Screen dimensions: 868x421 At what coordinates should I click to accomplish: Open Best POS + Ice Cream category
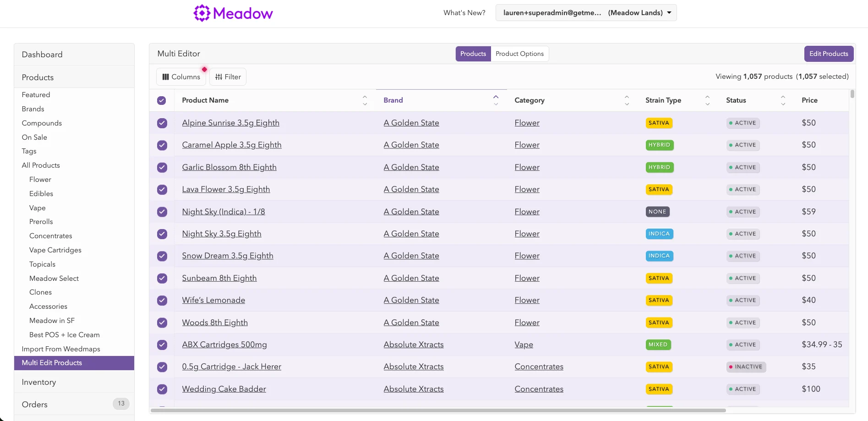click(65, 335)
